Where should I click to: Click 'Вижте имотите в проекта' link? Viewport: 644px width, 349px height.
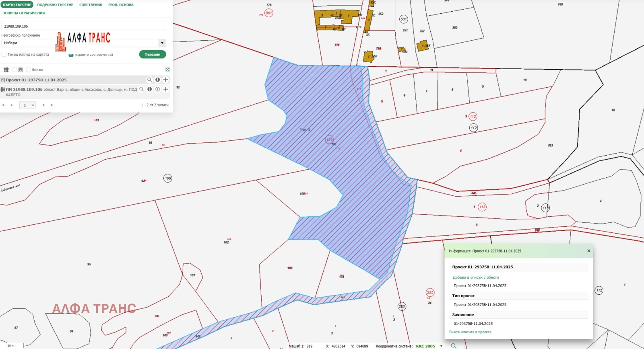[470, 332]
